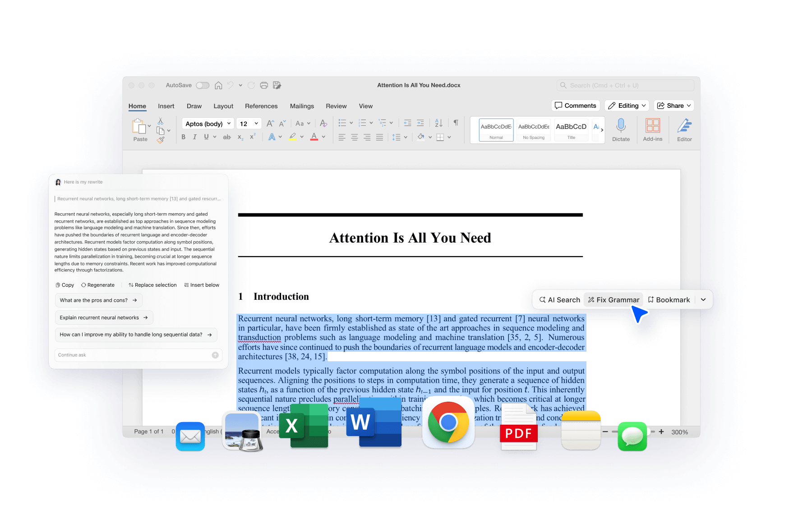Click the Home icon in title bar
The height and width of the screenshot is (505, 812).
pyautogui.click(x=218, y=85)
